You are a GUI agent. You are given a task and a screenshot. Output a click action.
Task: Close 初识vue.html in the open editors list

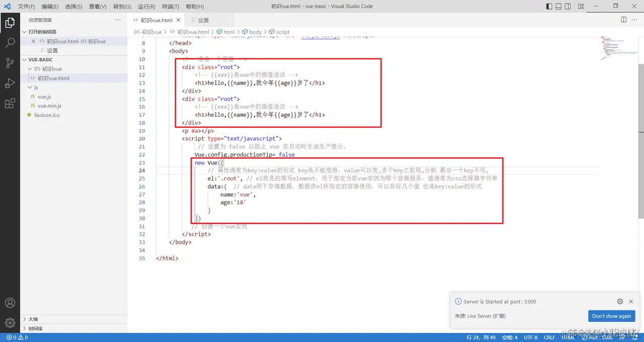tap(34, 41)
